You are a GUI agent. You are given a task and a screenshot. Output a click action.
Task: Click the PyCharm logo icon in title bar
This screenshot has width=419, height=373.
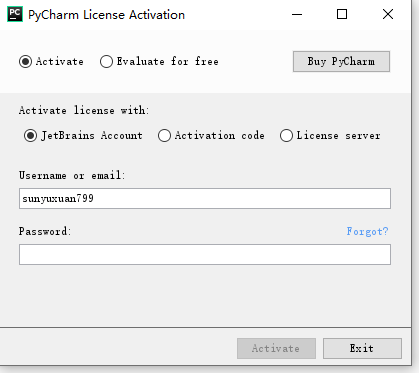point(15,14)
